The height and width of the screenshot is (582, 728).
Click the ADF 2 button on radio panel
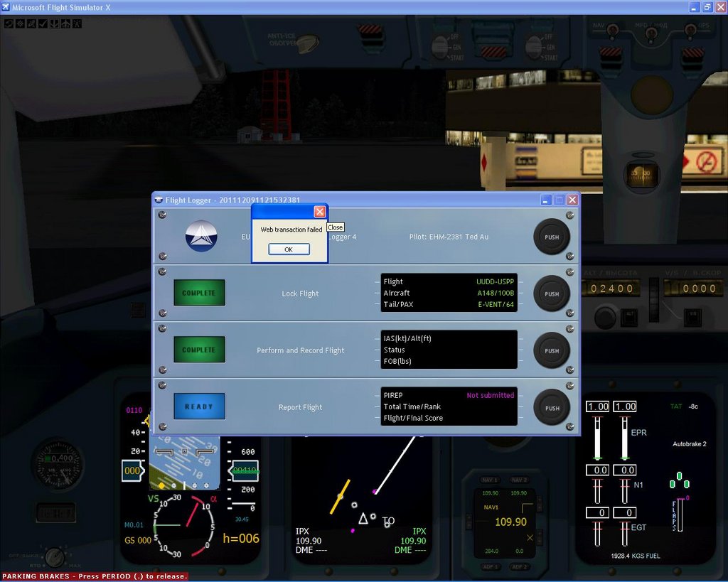point(520,566)
